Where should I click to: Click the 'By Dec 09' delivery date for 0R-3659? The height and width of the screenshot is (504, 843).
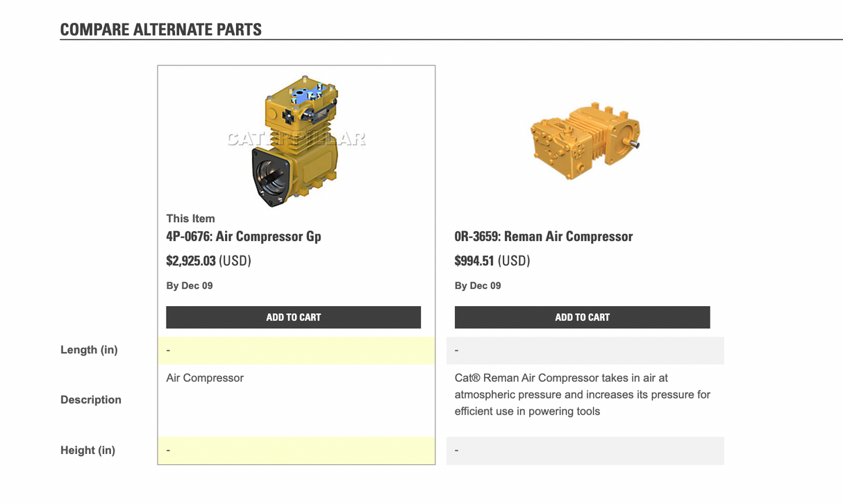coord(478,285)
